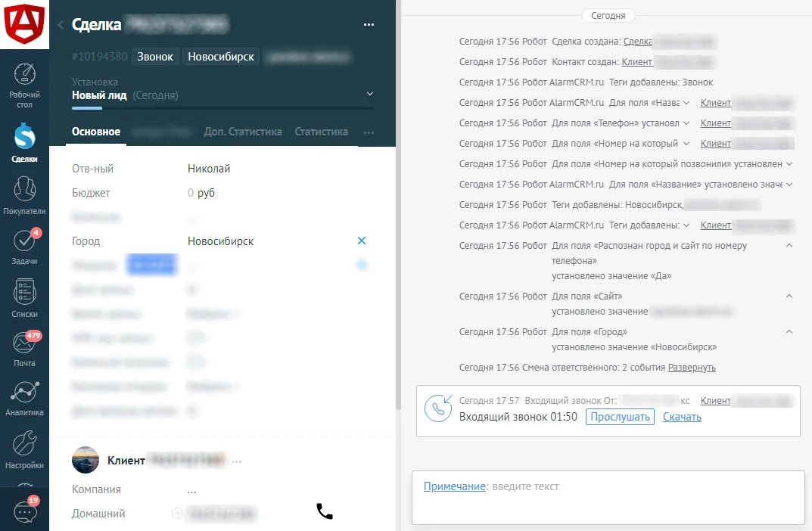Click Скачать link to download call
Screen dimensions: 812x531
point(682,417)
